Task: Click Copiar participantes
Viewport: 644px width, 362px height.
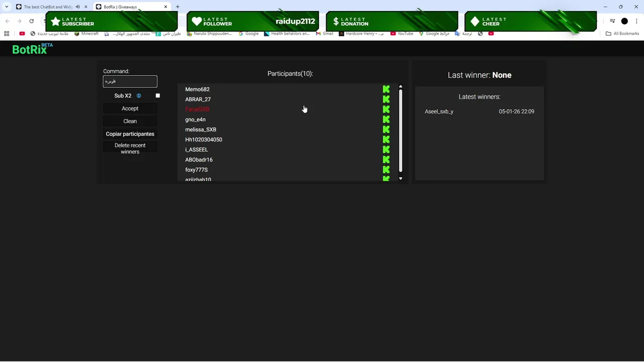Action: click(x=130, y=134)
